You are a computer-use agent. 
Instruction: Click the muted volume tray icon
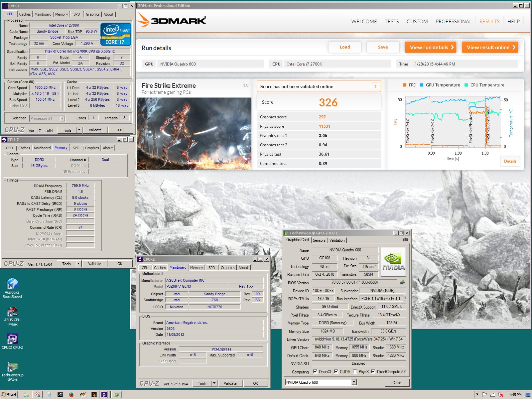click(x=500, y=395)
